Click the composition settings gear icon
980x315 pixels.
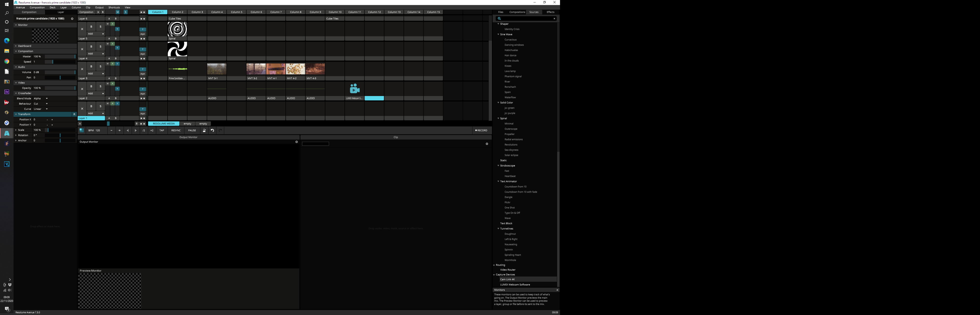tap(72, 19)
